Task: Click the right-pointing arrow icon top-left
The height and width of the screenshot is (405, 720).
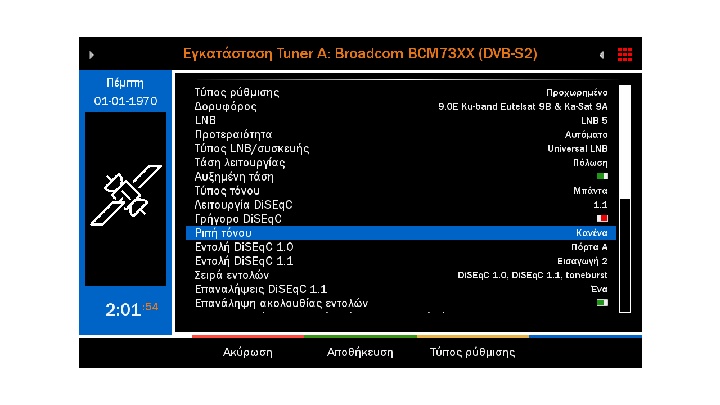Action: pos(91,55)
